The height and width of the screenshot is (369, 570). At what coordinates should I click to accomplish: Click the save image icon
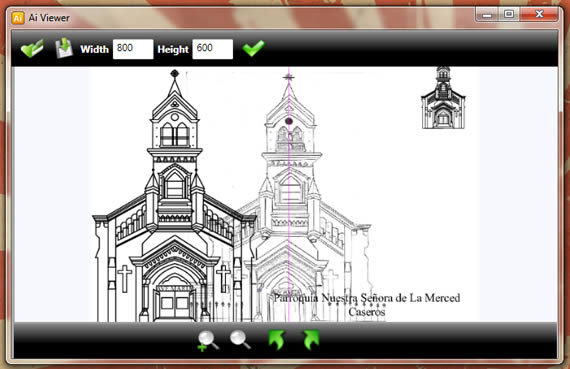pos(64,48)
